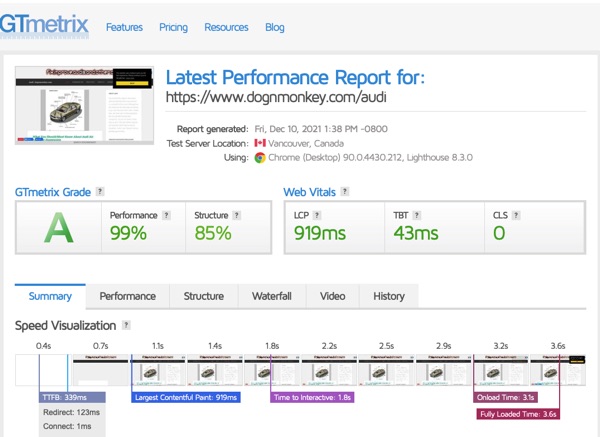600x437 pixels.
Task: Select the History tab
Action: pos(389,296)
